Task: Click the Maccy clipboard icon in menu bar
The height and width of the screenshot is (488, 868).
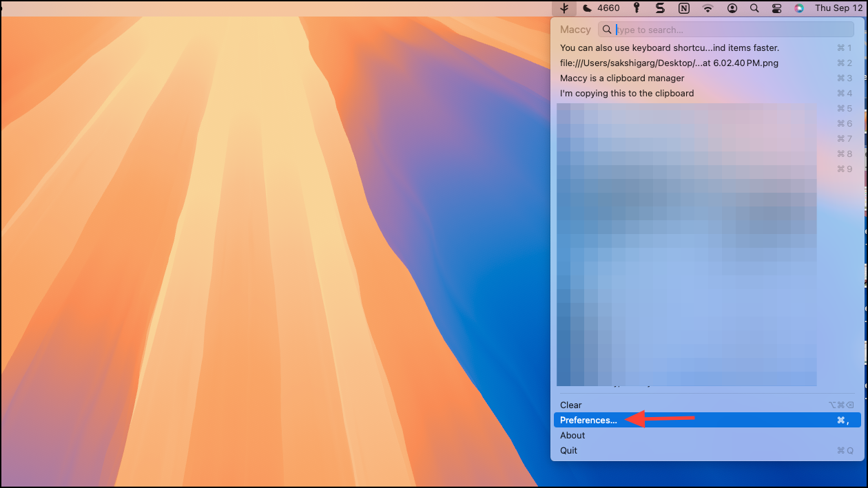Action: [564, 8]
